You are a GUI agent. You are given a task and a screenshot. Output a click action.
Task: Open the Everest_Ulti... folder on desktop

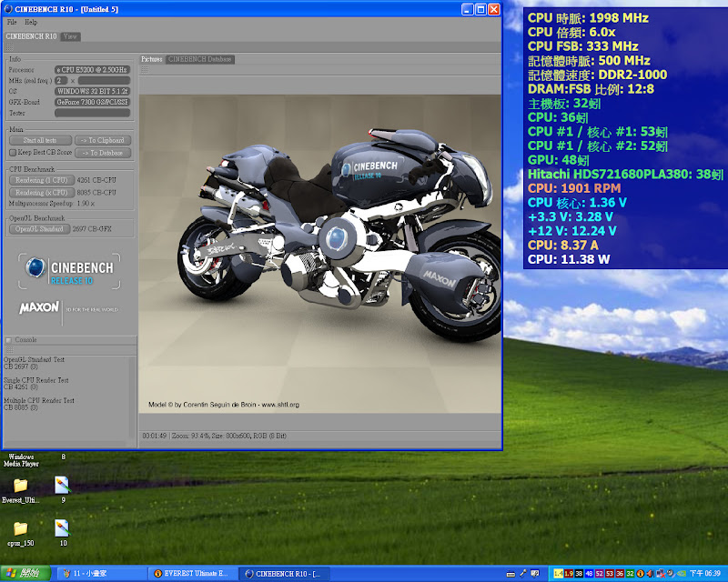click(x=20, y=486)
